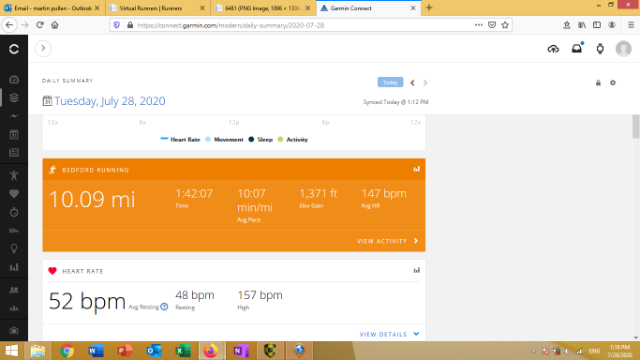Open View Activity link
This screenshot has height=360, width=640.
(x=387, y=241)
